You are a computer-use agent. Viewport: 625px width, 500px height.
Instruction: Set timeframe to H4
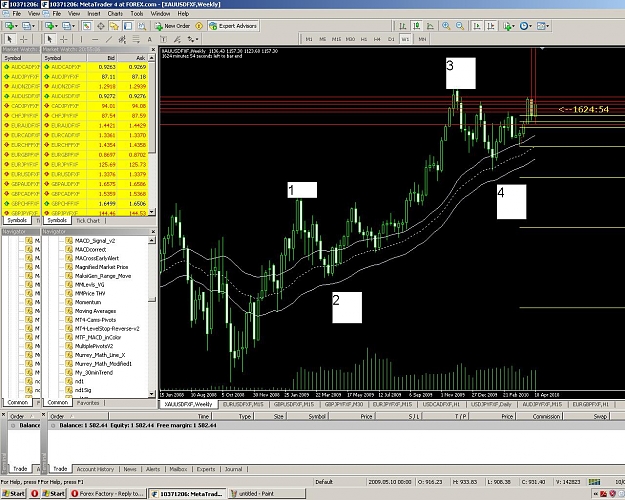click(x=377, y=39)
